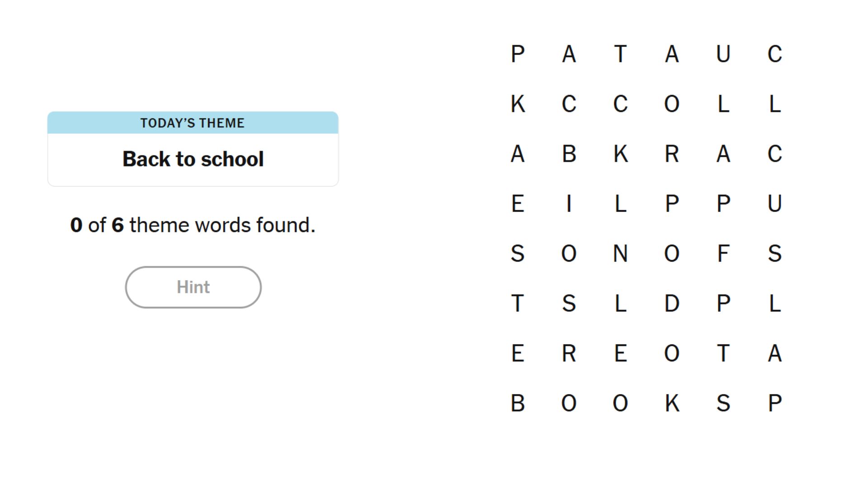The width and height of the screenshot is (868, 488).
Task: Click the N in the middle of row five
Action: click(x=620, y=254)
